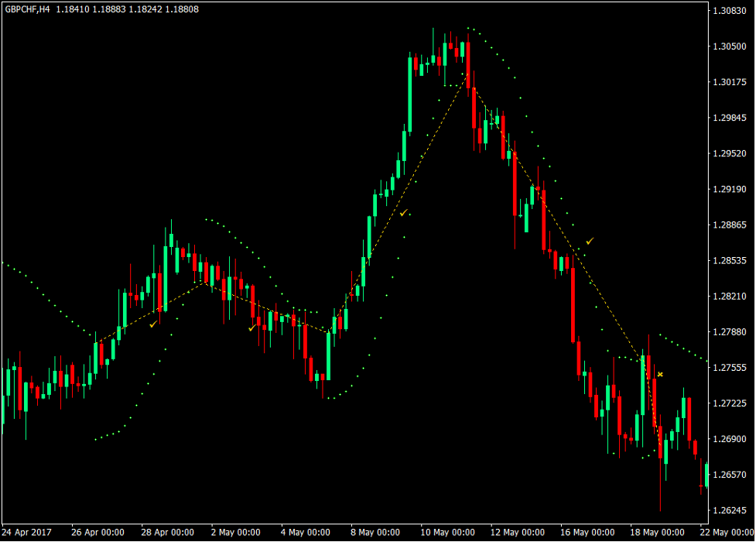The width and height of the screenshot is (756, 542).
Task: Click the checkmark sell signal near 16 May
Action: pos(589,241)
